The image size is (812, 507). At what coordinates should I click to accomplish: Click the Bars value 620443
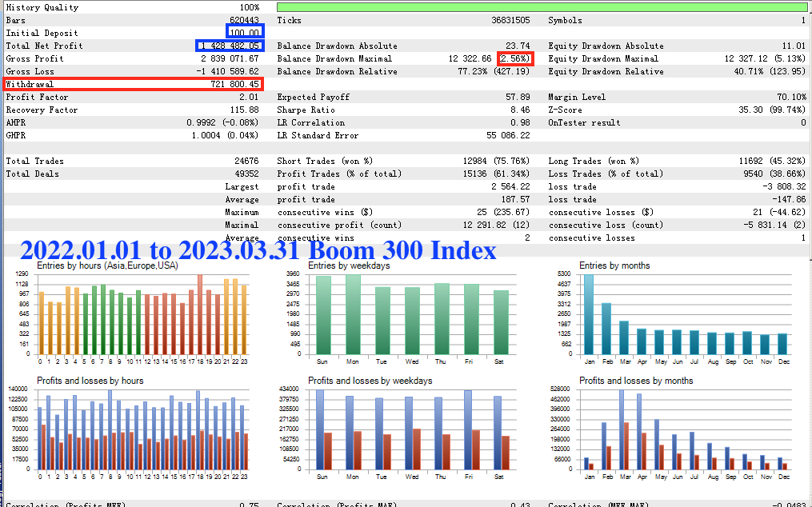click(244, 20)
